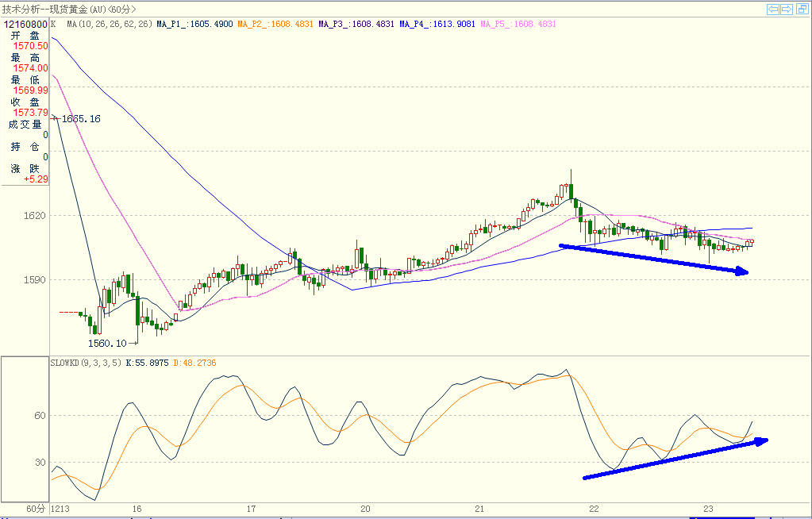Click date 17 on the time axis
This screenshot has height=519, width=812.
click(251, 509)
